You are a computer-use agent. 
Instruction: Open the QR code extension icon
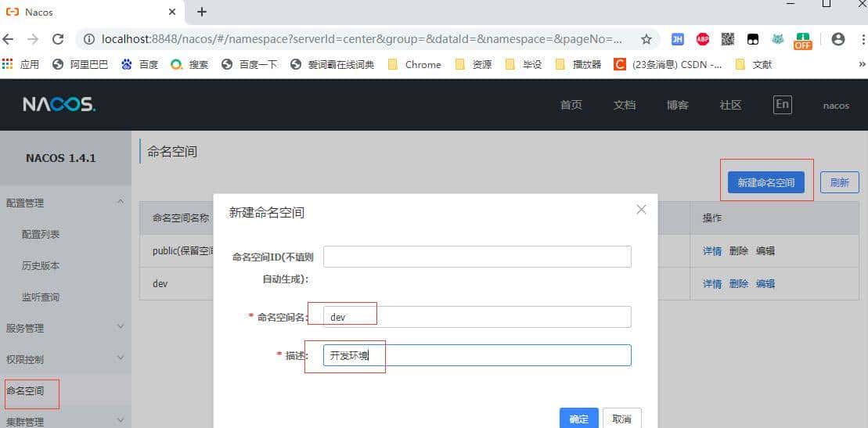(728, 39)
